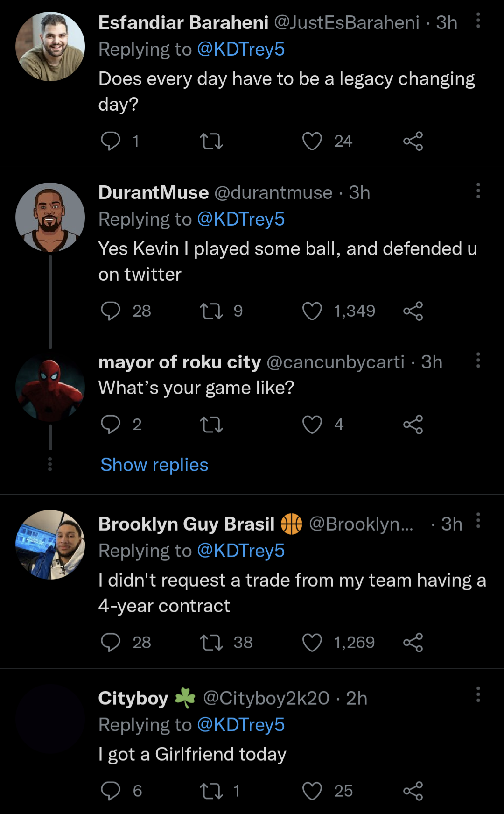Reply to Cityboy's girlfriend tweet

pos(111,791)
